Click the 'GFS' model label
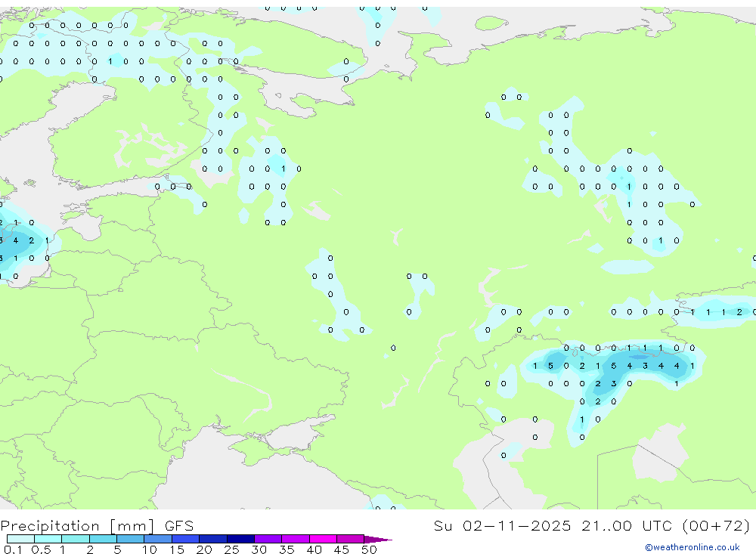Viewport: 756px width, 554px height. [179, 525]
